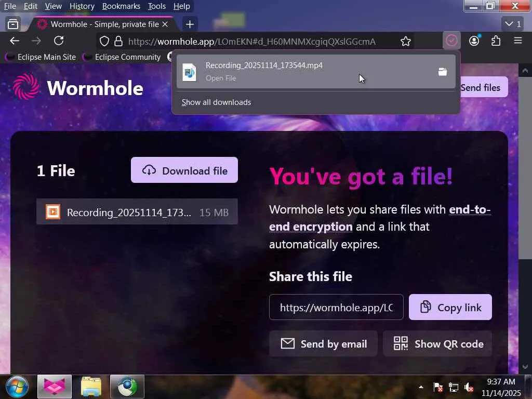Open the Tools menu

click(157, 6)
